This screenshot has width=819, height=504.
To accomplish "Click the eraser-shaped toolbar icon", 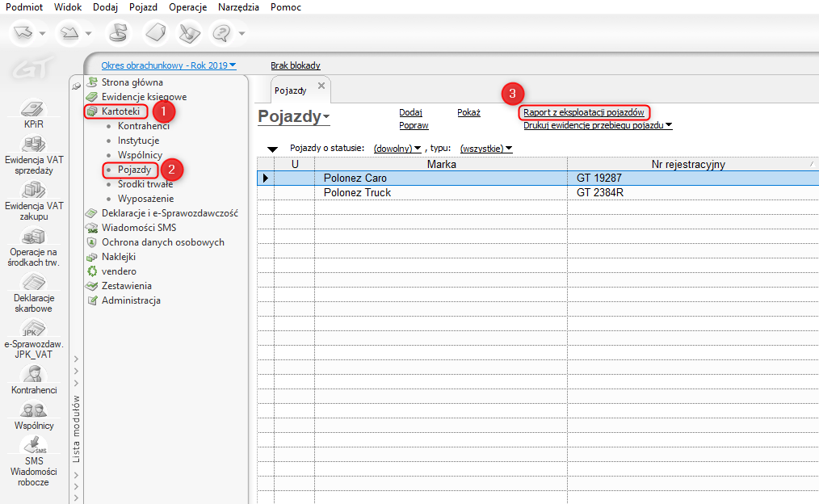I will 156,33.
